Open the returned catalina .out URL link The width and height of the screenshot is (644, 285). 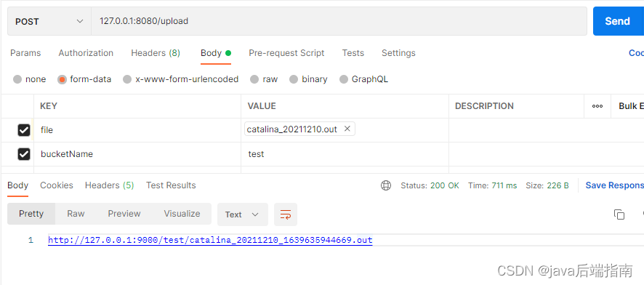pos(210,240)
